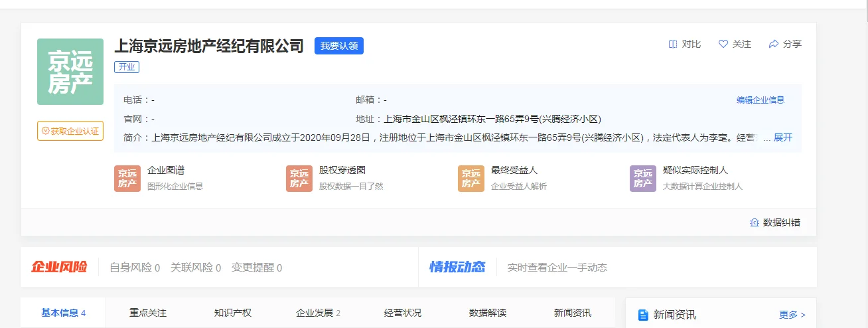This screenshot has height=328, width=868.
Task: Click the 分享 share icon
Action: pyautogui.click(x=773, y=44)
